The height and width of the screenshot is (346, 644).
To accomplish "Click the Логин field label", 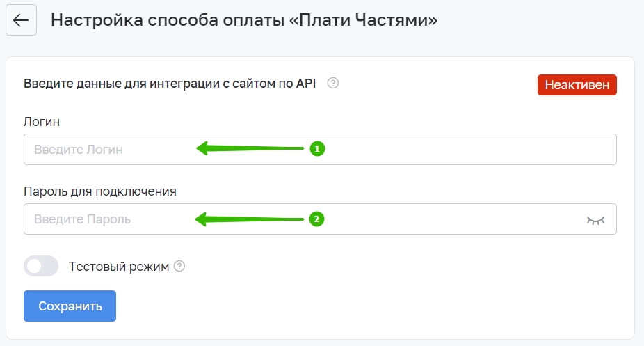I will click(42, 122).
